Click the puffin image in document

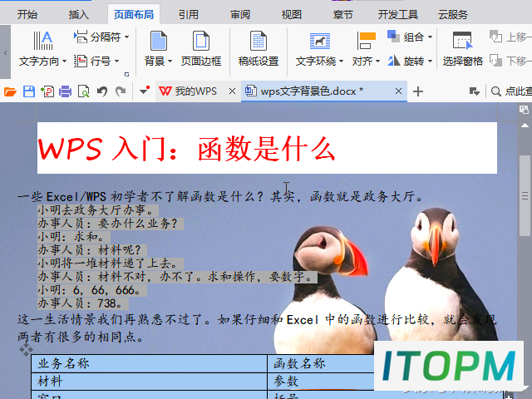click(387, 282)
